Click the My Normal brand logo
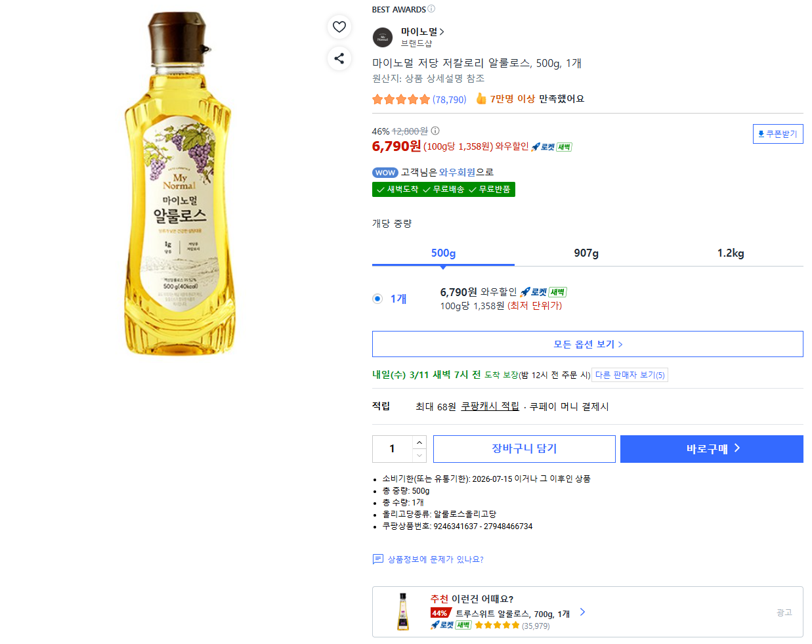The height and width of the screenshot is (644, 812). click(x=383, y=37)
